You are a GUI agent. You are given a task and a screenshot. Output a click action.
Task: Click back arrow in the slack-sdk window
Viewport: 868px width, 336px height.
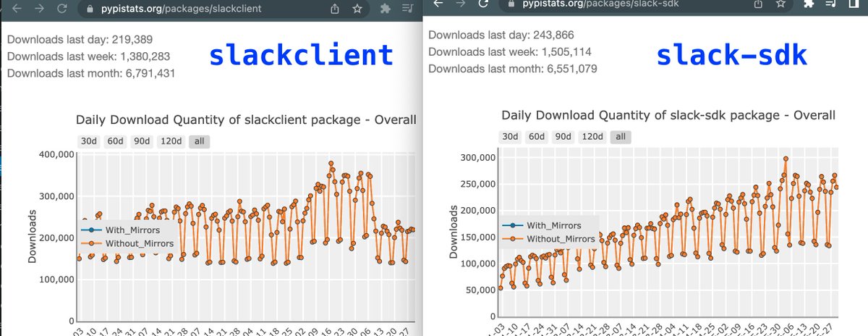[439, 4]
